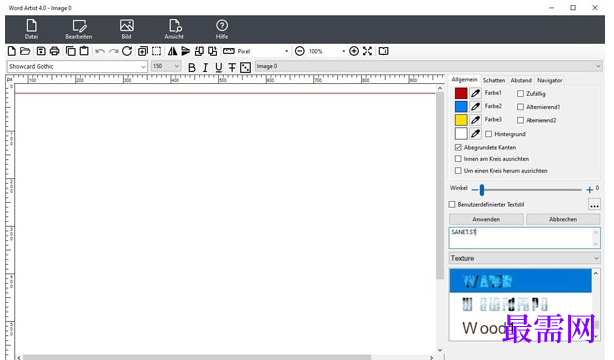Enable the Alternierend1 checkbox
Image resolution: width=614 pixels, height=360 pixels.
(520, 107)
